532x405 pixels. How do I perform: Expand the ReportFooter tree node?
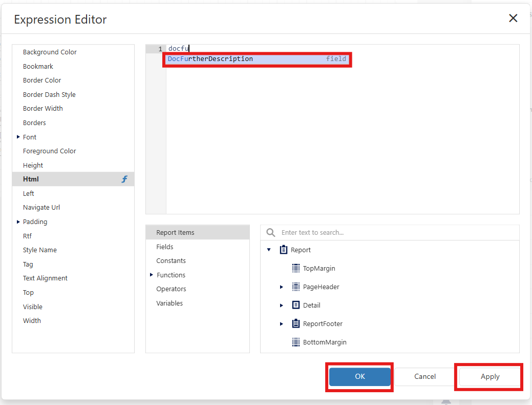(281, 324)
